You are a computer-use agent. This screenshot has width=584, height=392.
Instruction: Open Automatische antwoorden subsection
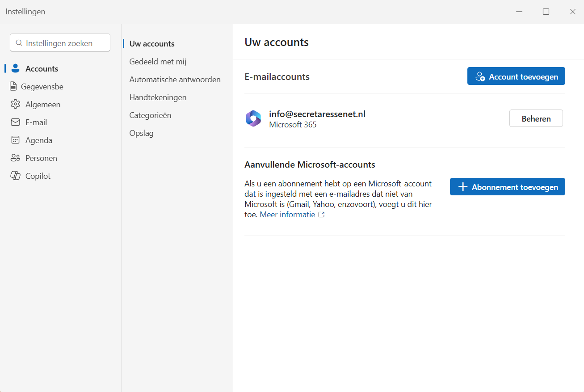coord(175,80)
